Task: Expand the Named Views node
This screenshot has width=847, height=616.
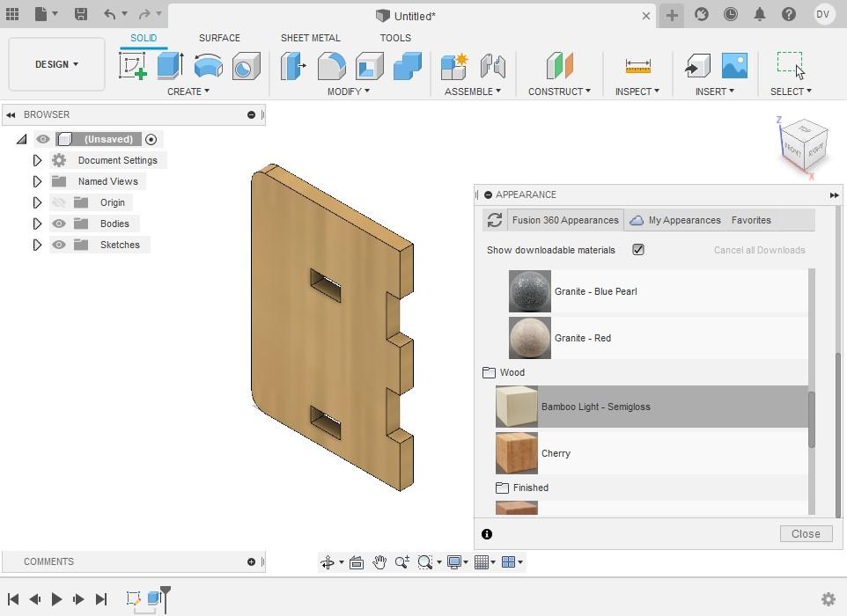Action: [x=37, y=181]
